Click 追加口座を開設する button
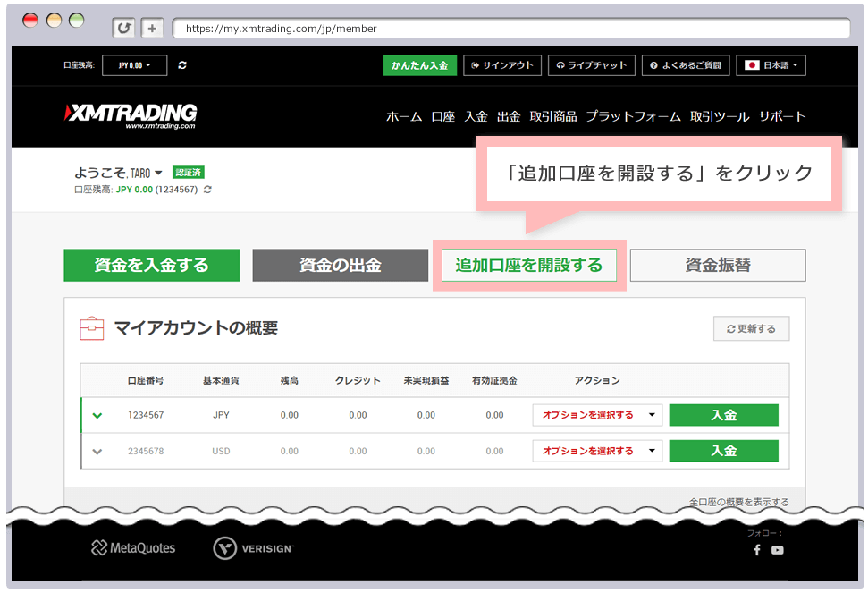 [x=529, y=266]
